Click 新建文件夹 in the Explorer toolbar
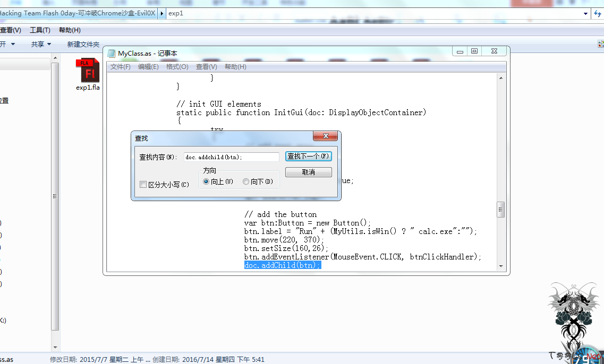This screenshot has height=364, width=604. (x=83, y=44)
